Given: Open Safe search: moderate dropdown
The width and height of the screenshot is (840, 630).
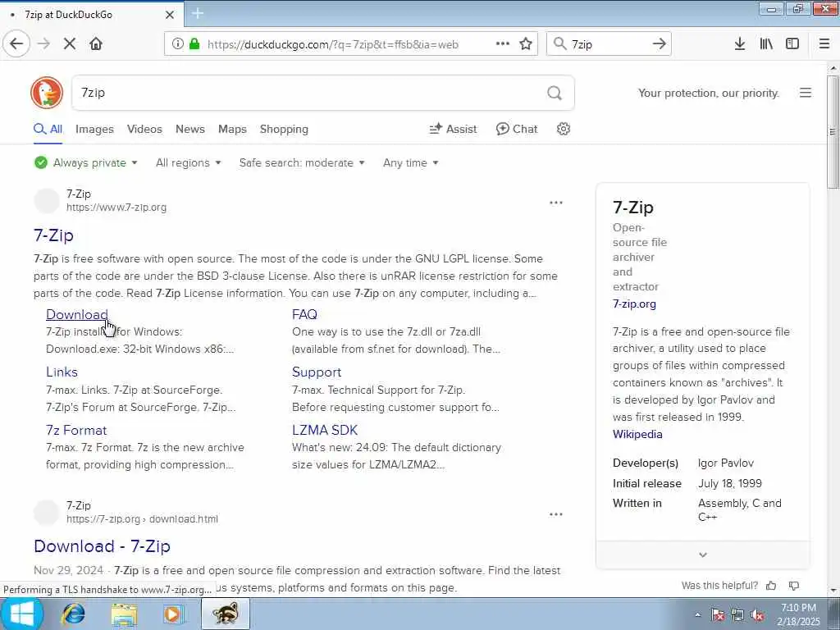Looking at the screenshot, I should pos(302,162).
